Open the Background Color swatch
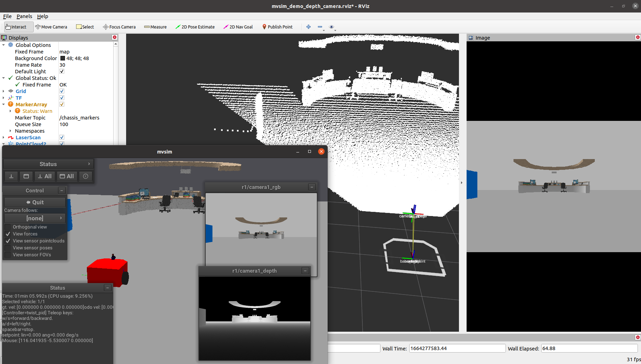This screenshot has height=364, width=641. point(63,58)
